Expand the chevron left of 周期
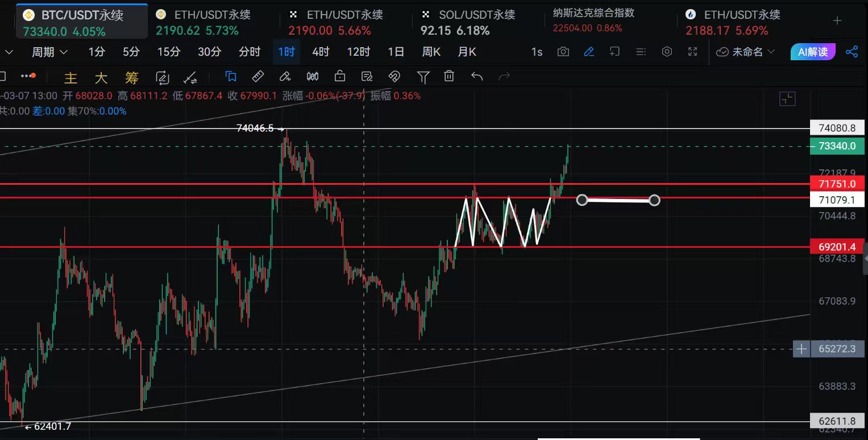Viewport: 868px width, 440px height. pos(9,52)
